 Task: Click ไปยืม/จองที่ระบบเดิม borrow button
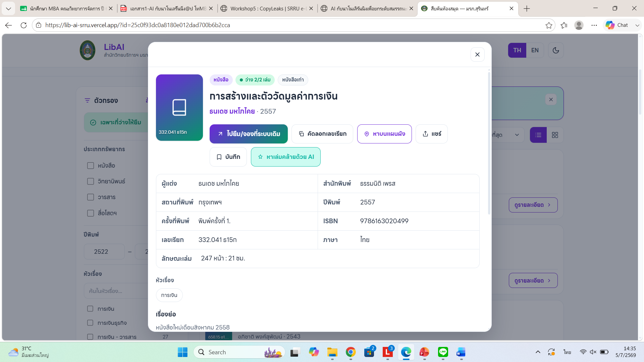click(249, 134)
